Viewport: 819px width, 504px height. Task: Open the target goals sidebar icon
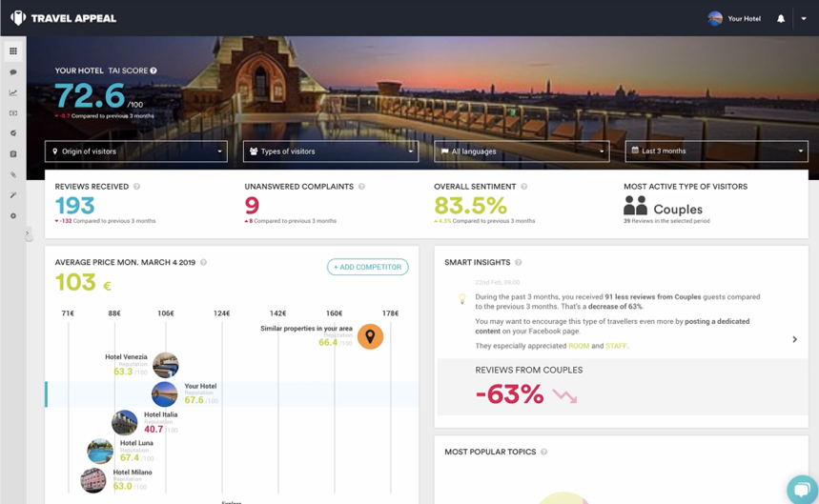pyautogui.click(x=13, y=133)
